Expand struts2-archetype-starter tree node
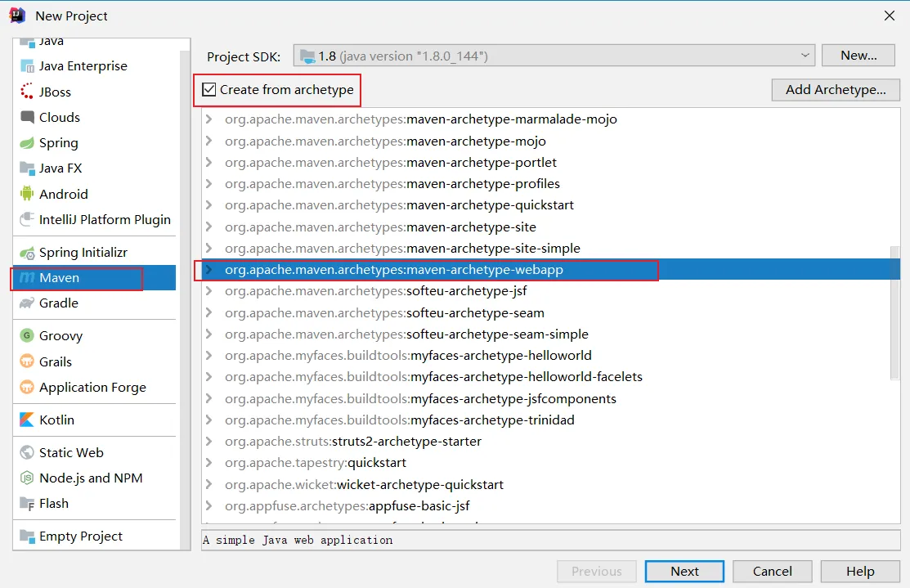910x588 pixels. click(x=209, y=442)
